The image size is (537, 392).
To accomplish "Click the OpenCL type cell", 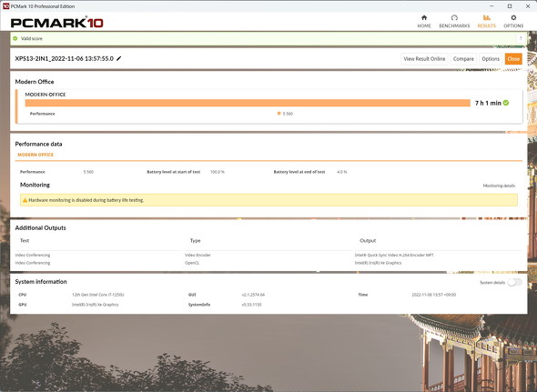I will coord(192,263).
